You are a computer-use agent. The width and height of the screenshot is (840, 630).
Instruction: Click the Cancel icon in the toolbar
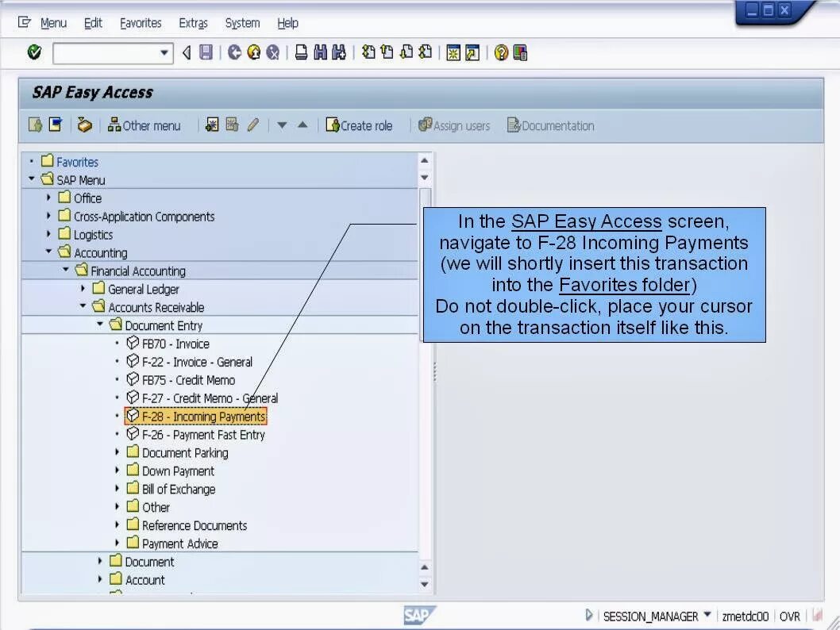(273, 52)
